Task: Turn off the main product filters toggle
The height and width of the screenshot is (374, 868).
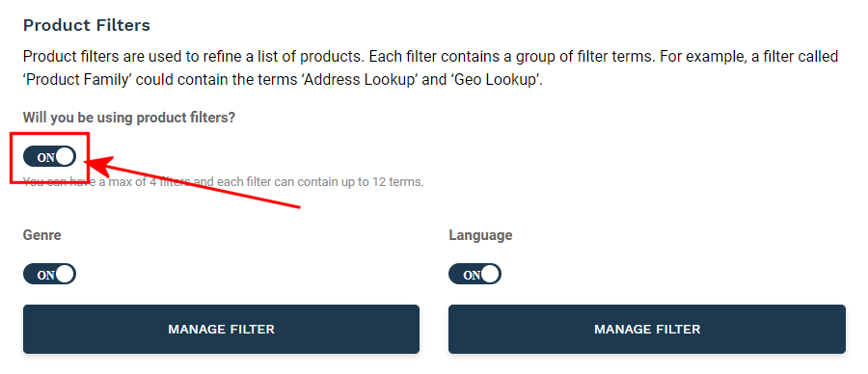Action: coord(49,157)
